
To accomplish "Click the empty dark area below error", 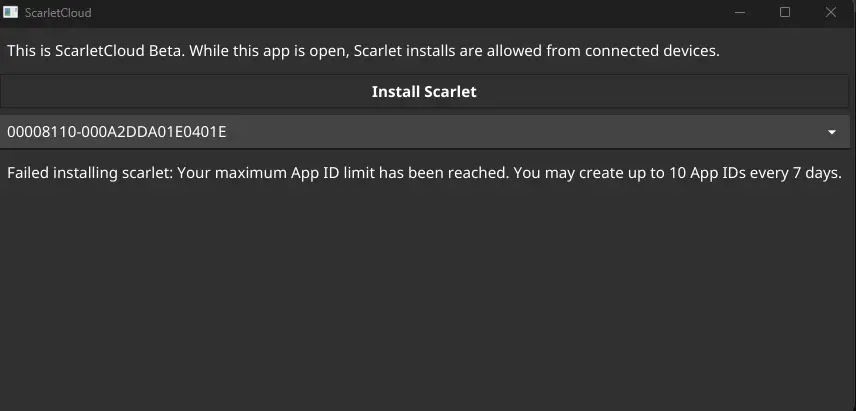I will [426, 295].
